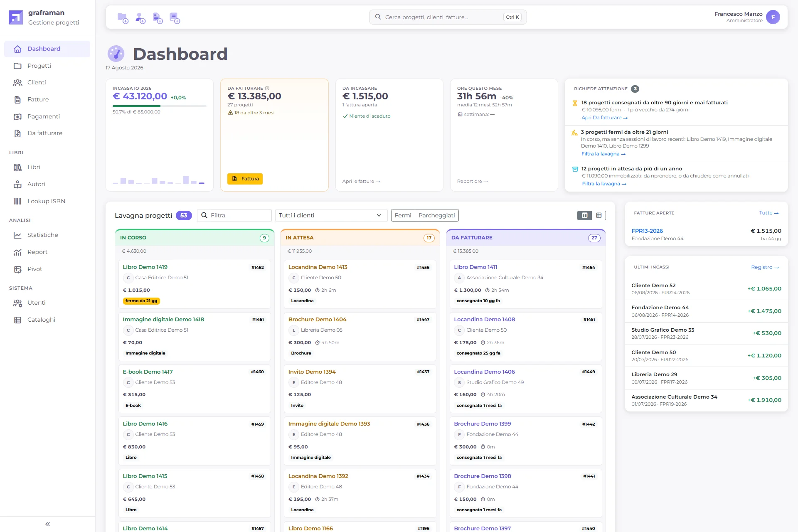This screenshot has height=532, width=798.
Task: Open the Locandina Demo 1408 card
Action: coord(526,337)
